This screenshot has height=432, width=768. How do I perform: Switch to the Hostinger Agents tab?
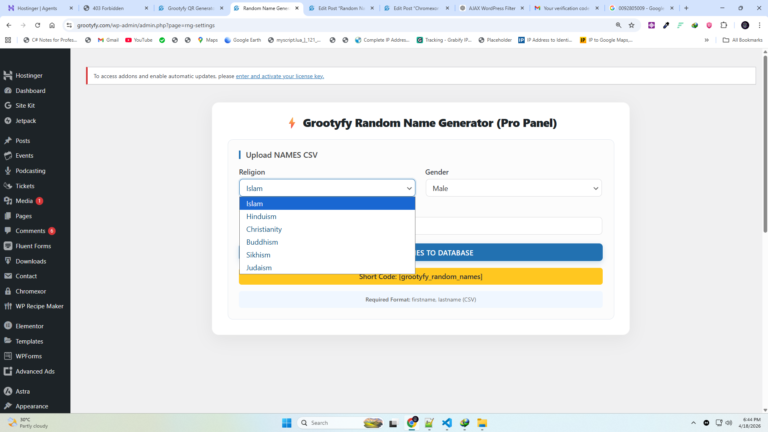coord(41,8)
